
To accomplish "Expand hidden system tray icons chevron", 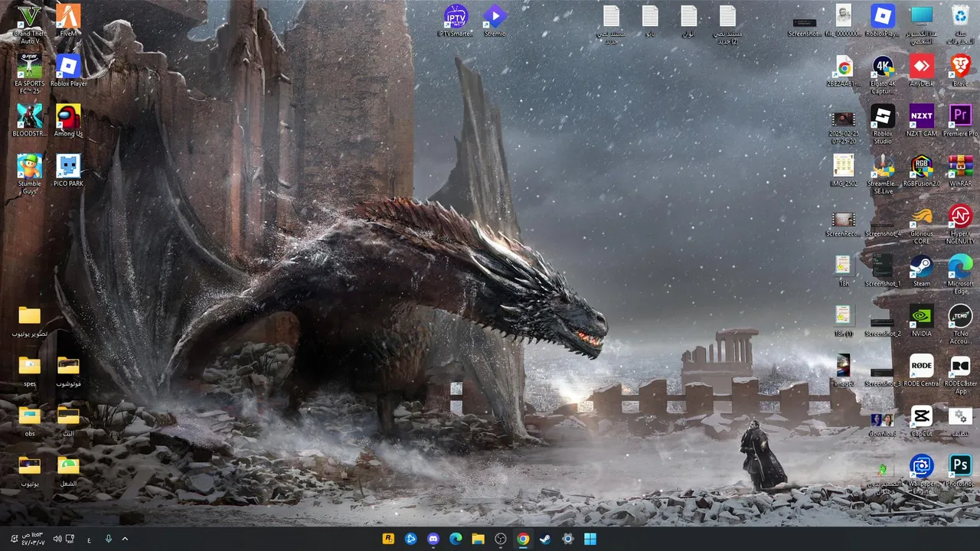I will tap(125, 539).
